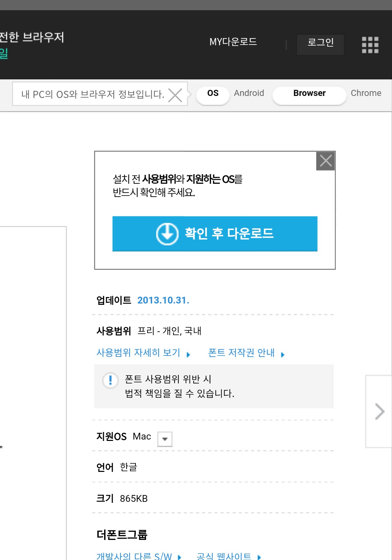Open 개발사의 다른 S/W link
This screenshot has height=560, width=392.
click(x=134, y=556)
